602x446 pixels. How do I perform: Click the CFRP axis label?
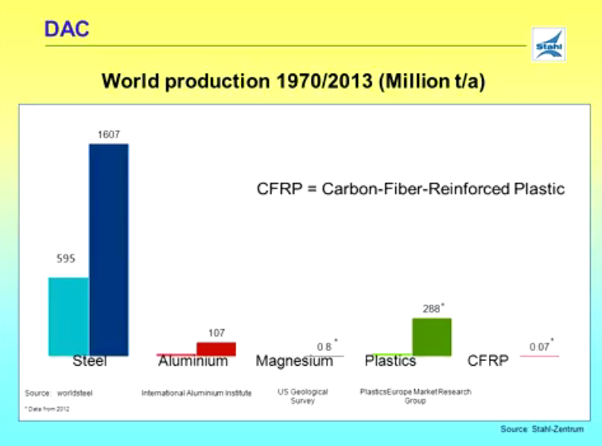490,361
